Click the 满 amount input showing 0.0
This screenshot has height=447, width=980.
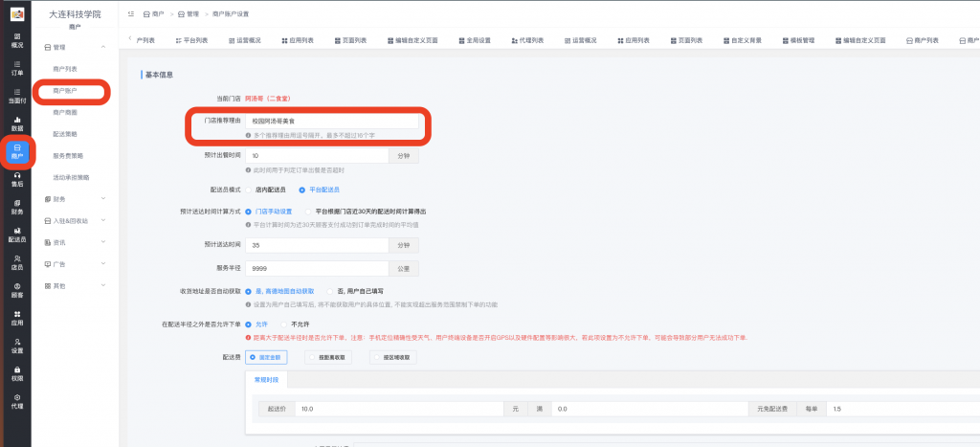pos(650,409)
